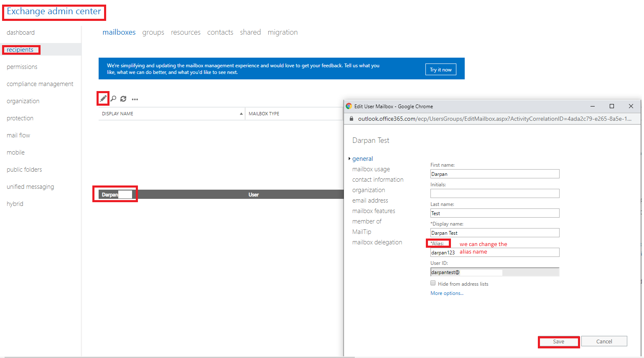Switch to the mailboxes tab

pyautogui.click(x=119, y=32)
